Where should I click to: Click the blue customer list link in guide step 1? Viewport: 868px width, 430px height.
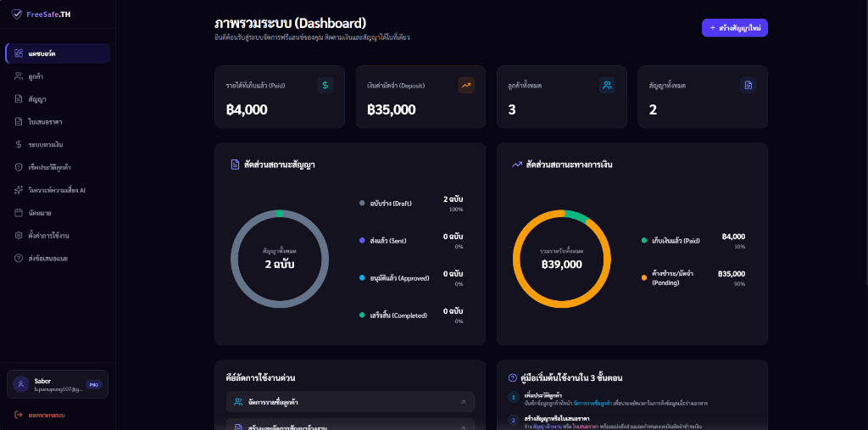coord(593,404)
